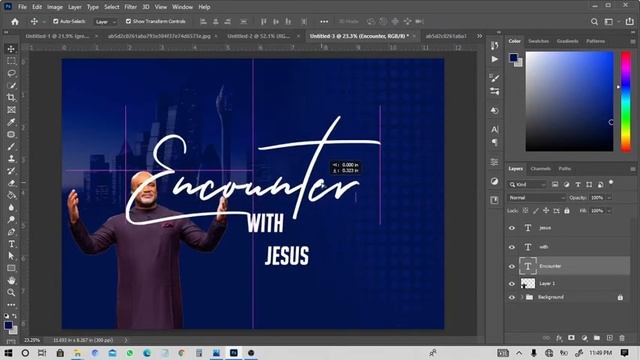Select the Frame tool
The width and height of the screenshot is (640, 360).
tap(11, 110)
